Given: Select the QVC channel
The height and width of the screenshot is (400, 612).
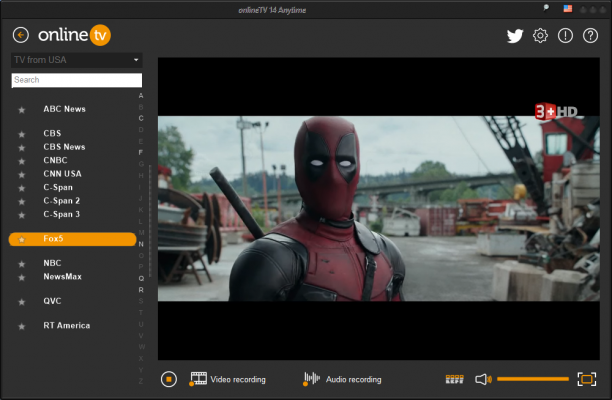Looking at the screenshot, I should (52, 301).
